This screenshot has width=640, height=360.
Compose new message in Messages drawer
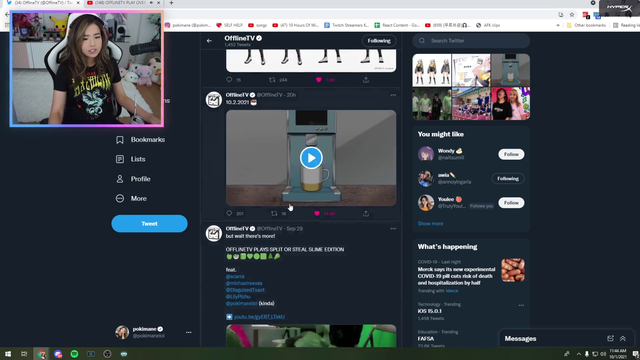[610, 338]
